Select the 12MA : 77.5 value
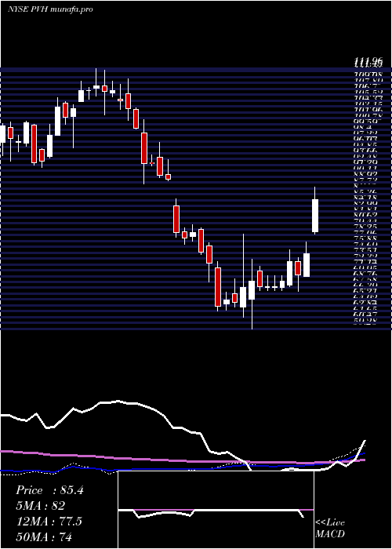392x549 pixels. coord(49,522)
